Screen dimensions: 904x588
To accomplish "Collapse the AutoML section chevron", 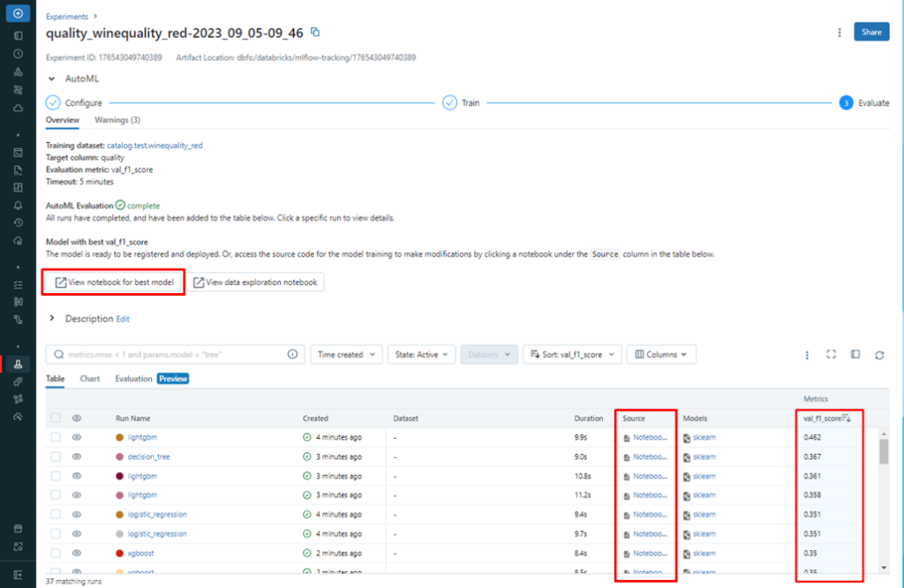I will coord(52,78).
